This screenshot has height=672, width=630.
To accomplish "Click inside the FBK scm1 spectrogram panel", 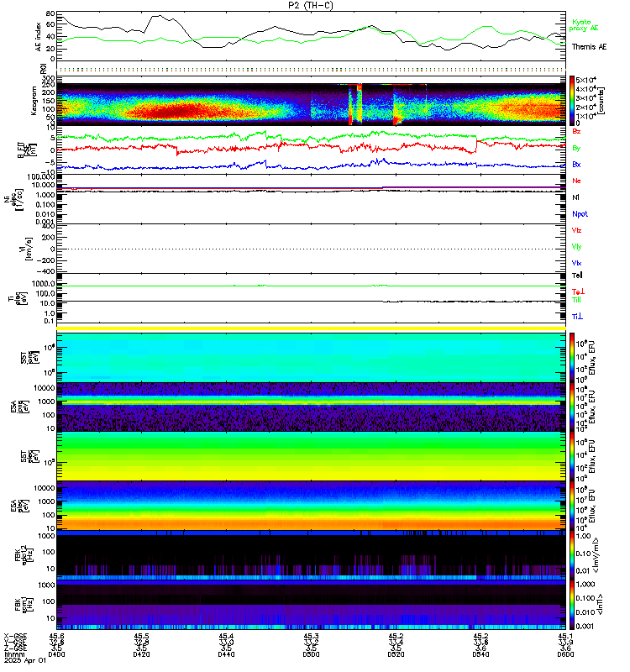I will point(311,605).
